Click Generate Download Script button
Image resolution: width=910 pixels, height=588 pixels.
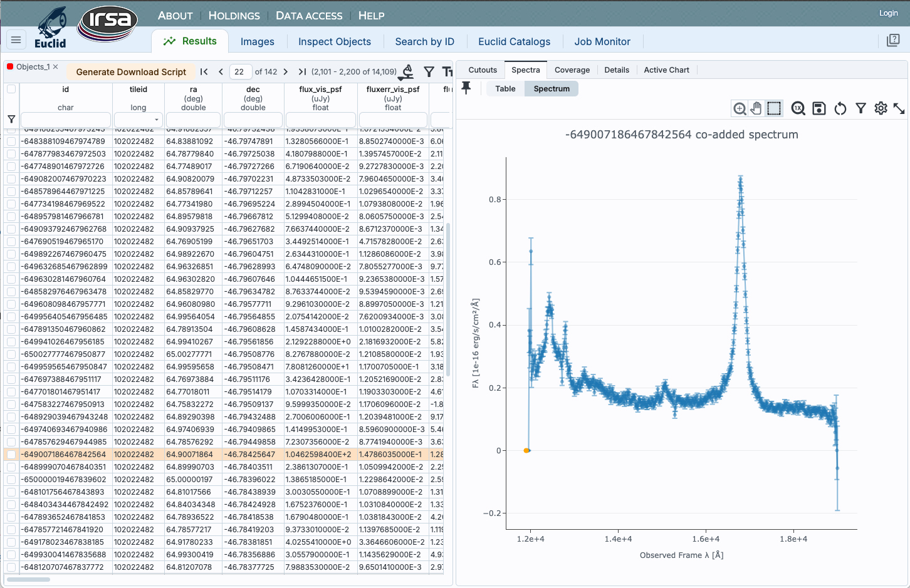click(131, 72)
